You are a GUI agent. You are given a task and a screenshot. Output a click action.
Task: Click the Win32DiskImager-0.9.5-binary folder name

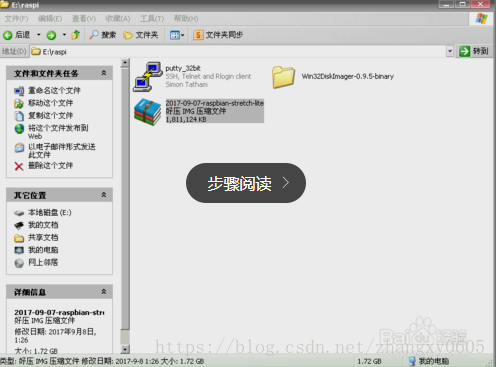click(x=348, y=76)
